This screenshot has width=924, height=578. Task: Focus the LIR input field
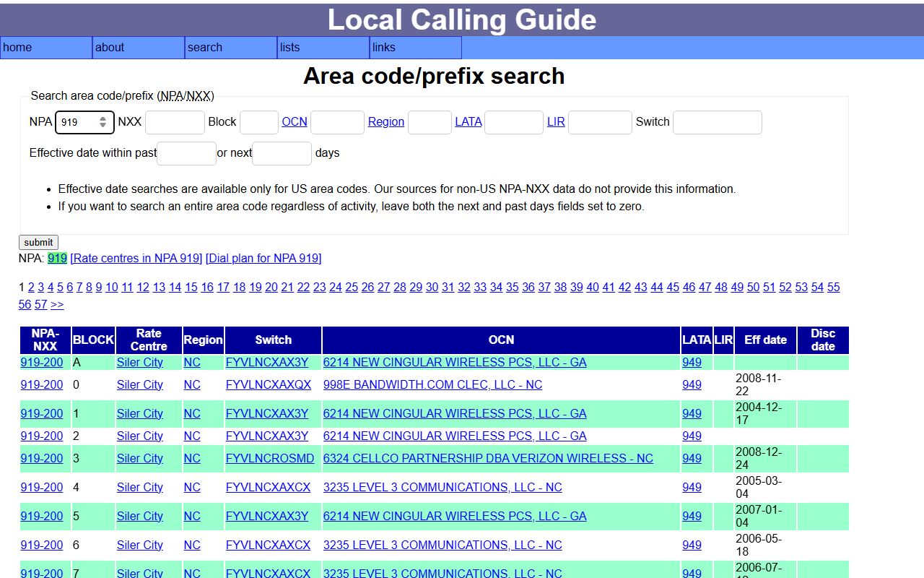(x=600, y=122)
